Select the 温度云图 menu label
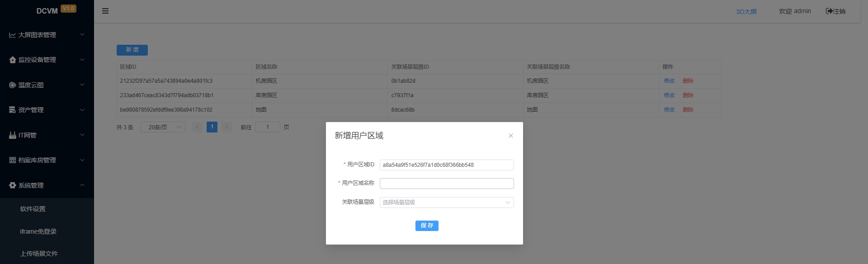This screenshot has width=868, height=264. point(31,85)
